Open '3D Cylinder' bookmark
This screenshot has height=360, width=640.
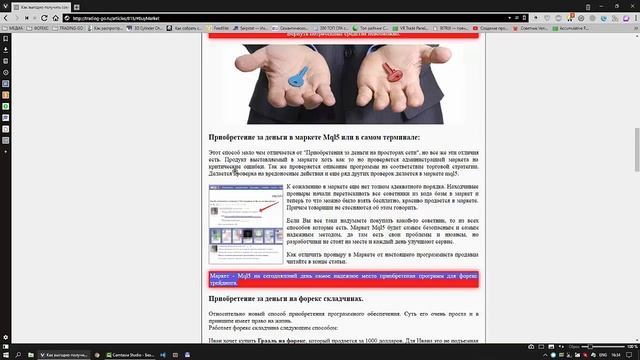point(144,28)
